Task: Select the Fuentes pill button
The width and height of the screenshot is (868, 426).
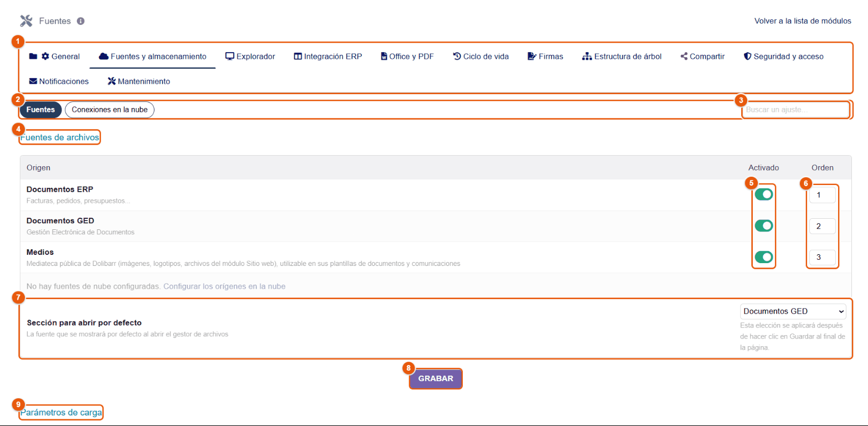Action: tap(41, 110)
